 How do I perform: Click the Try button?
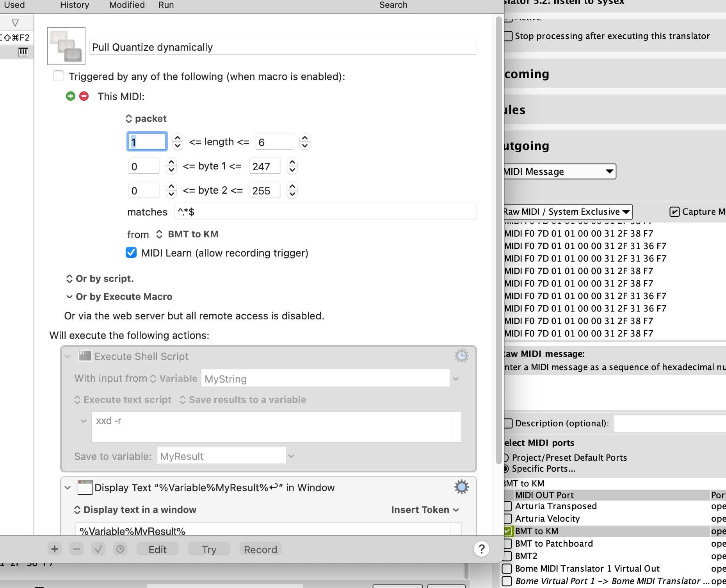click(x=209, y=549)
